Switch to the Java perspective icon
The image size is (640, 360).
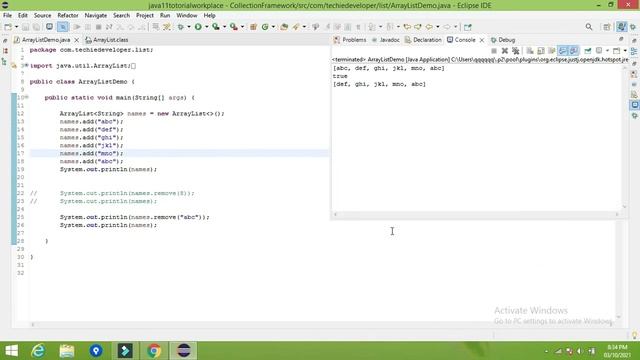621,27
